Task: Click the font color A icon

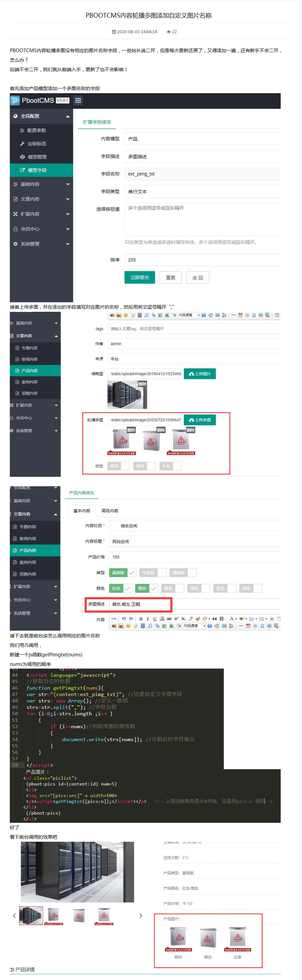Action: pos(231,618)
